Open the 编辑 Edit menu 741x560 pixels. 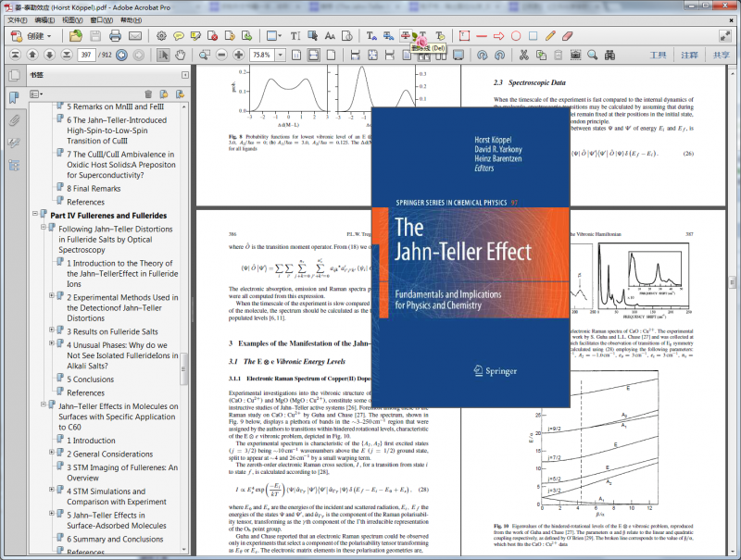tap(44, 19)
